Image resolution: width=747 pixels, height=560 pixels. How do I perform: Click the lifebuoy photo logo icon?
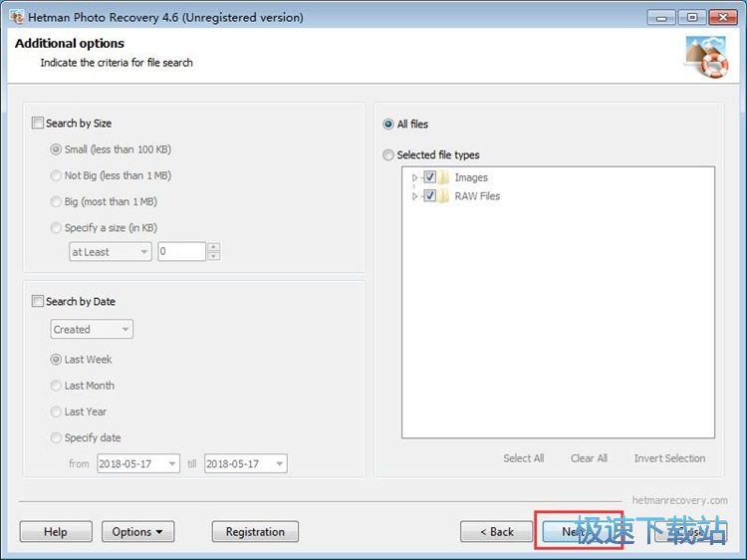pyautogui.click(x=707, y=57)
